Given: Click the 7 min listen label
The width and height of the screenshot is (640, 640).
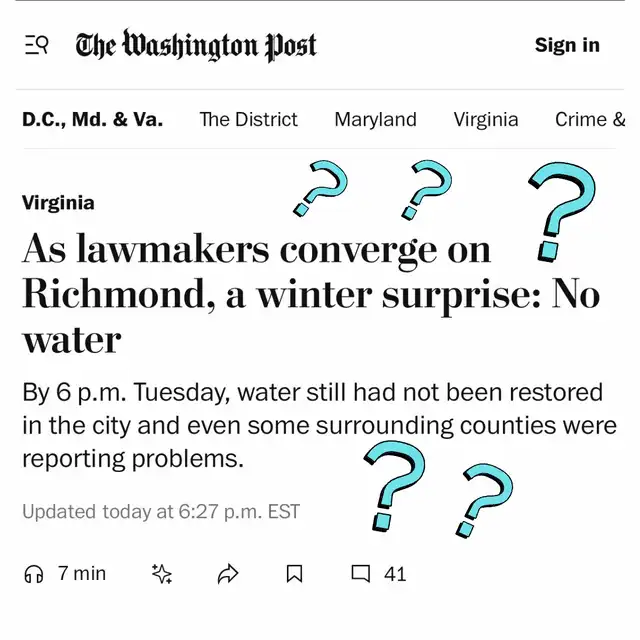Looking at the screenshot, I should 82,573.
